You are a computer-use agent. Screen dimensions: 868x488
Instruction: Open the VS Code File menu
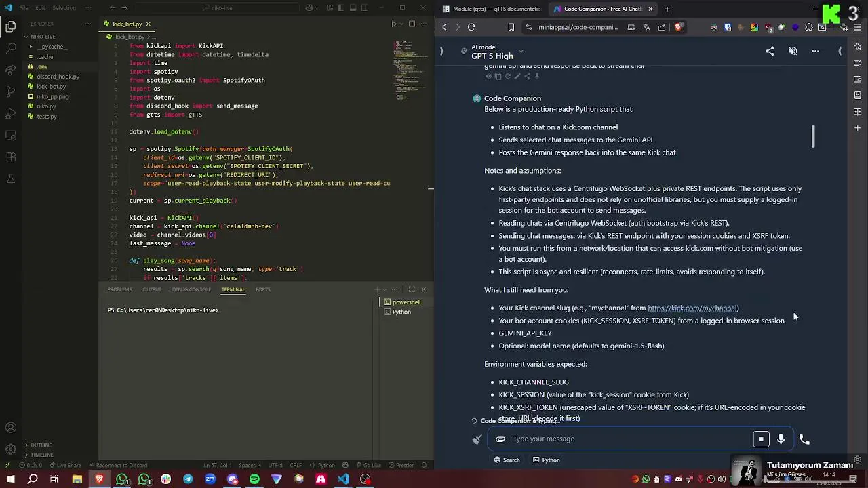click(24, 8)
